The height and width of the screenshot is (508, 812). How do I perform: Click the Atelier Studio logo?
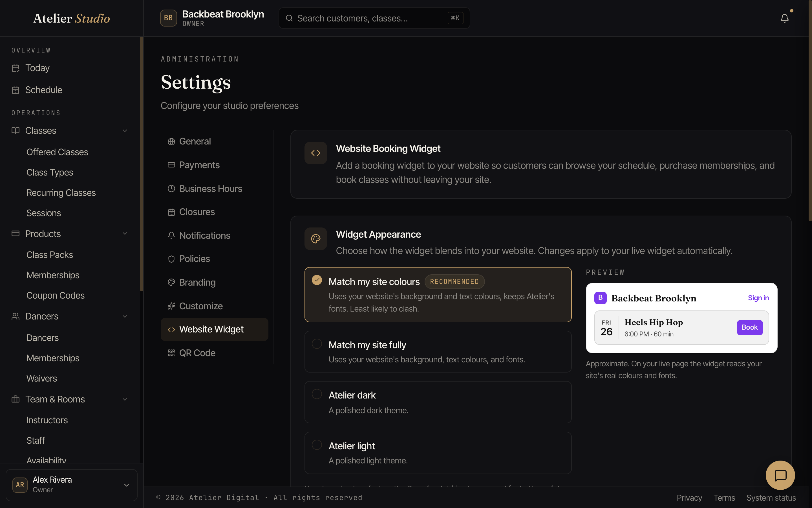point(71,18)
